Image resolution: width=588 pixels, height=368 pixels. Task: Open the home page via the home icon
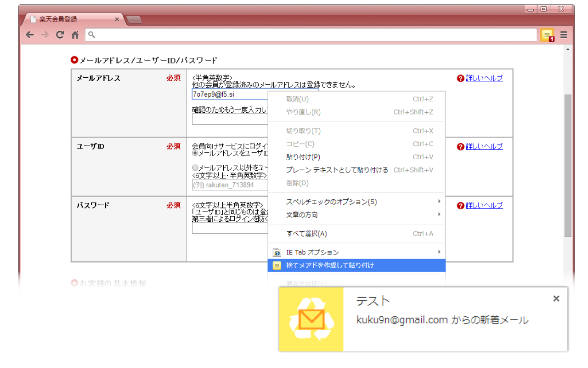[x=75, y=34]
